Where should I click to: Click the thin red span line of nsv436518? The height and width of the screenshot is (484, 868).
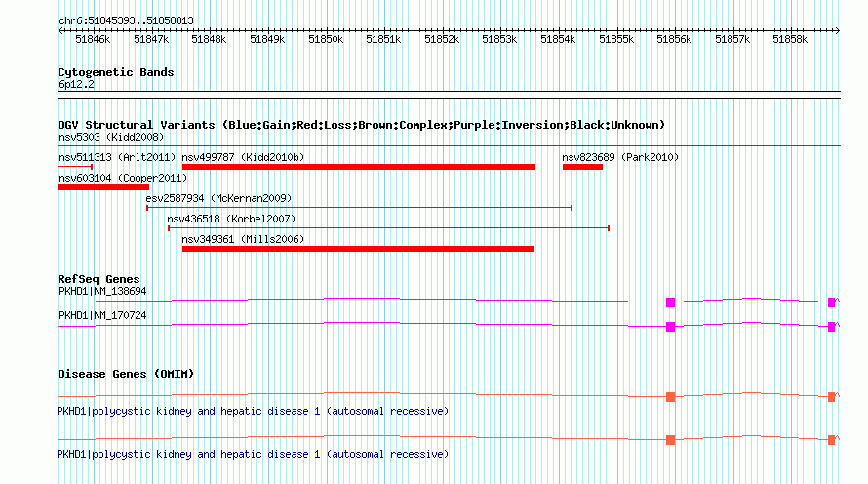388,228
